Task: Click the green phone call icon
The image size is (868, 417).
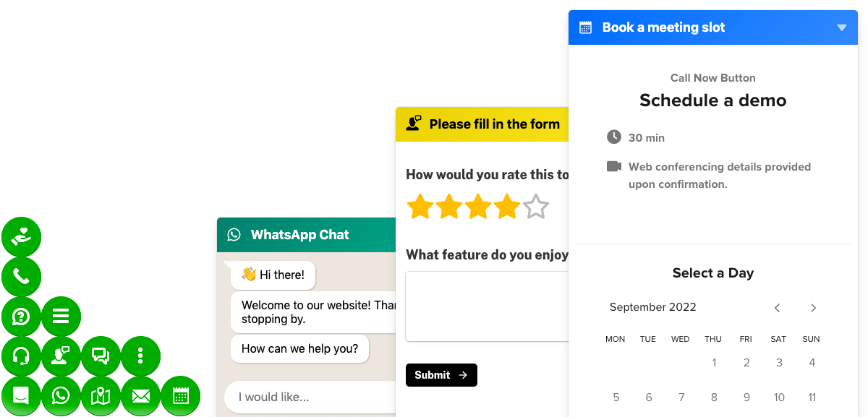Action: click(x=22, y=277)
